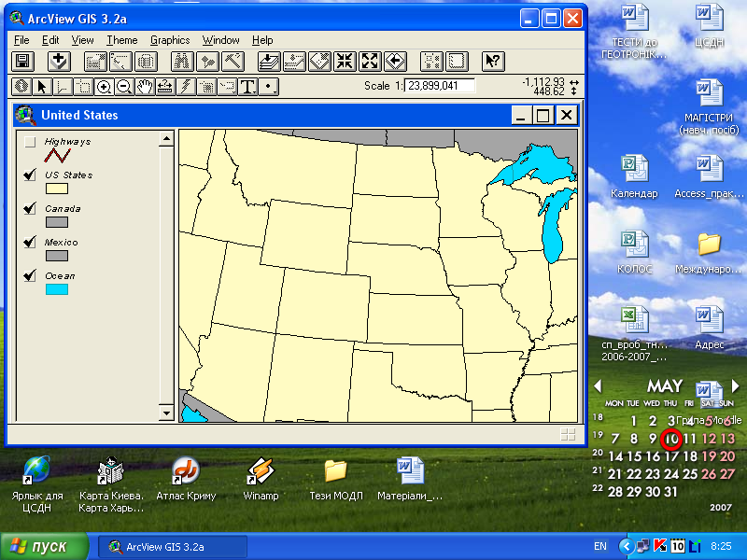Expand hidden tray icons arrow

point(627,546)
